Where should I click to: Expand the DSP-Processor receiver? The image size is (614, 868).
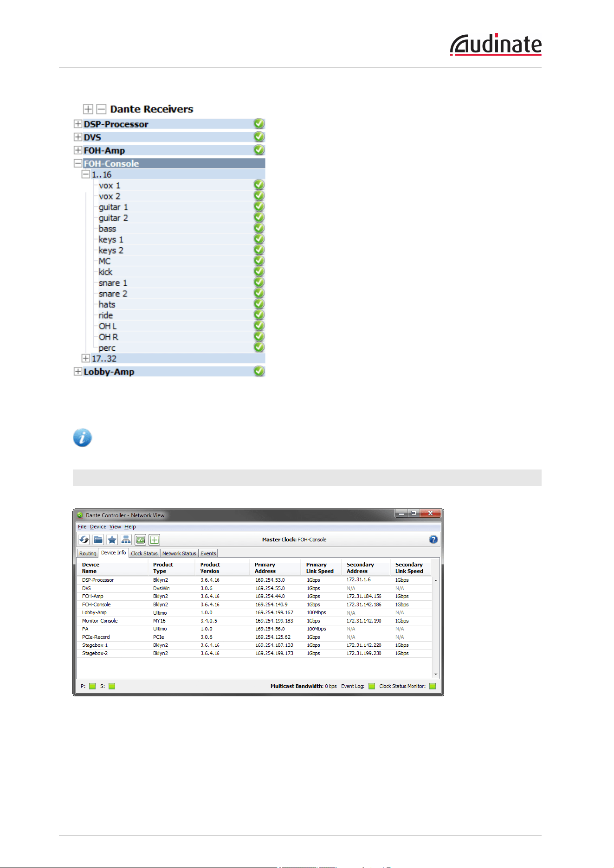78,124
